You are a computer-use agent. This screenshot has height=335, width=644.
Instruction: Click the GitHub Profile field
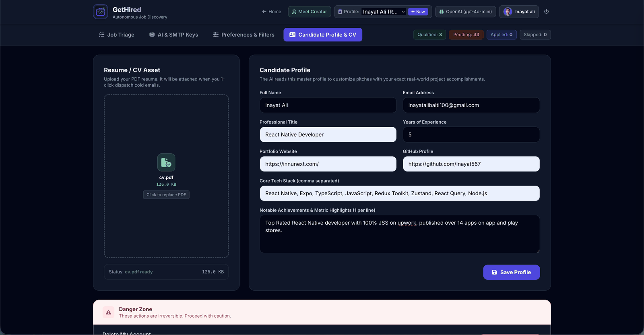(x=471, y=164)
